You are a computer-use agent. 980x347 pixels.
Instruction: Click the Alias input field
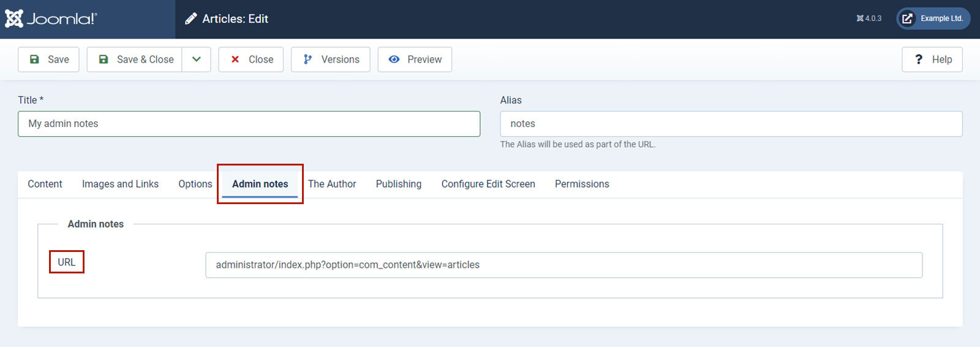click(x=731, y=124)
